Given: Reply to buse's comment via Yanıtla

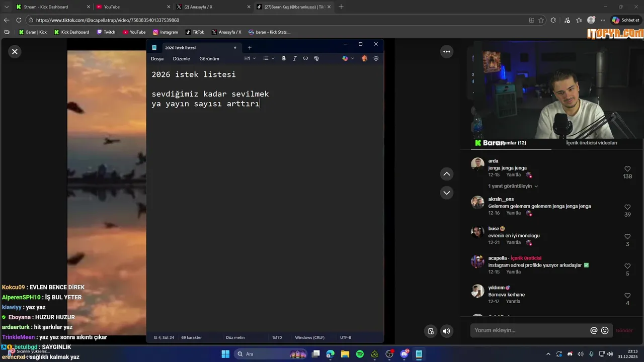Looking at the screenshot, I should point(513,242).
